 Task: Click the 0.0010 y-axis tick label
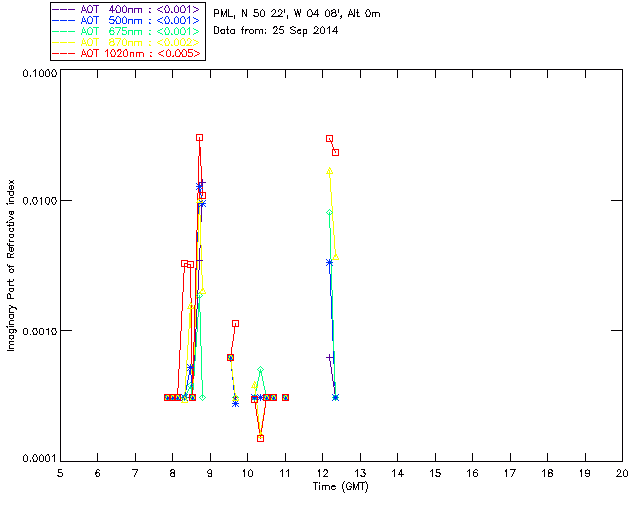pos(39,331)
